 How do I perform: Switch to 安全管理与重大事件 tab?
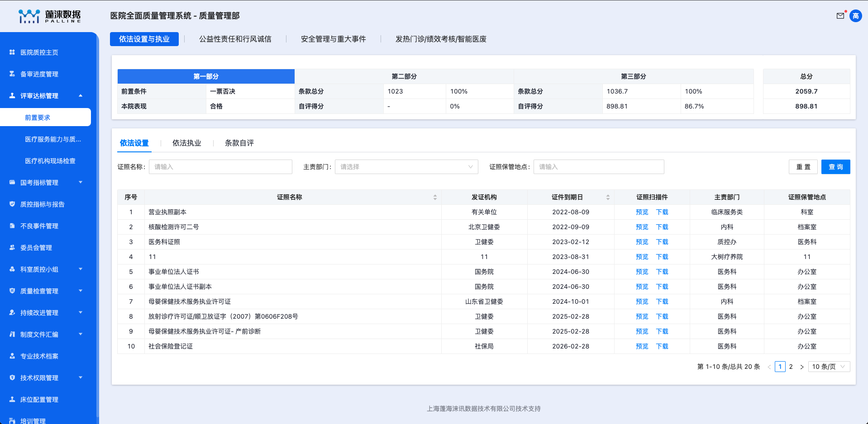334,39
